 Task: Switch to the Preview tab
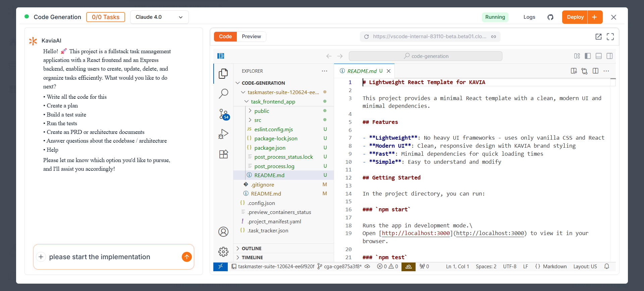click(251, 37)
